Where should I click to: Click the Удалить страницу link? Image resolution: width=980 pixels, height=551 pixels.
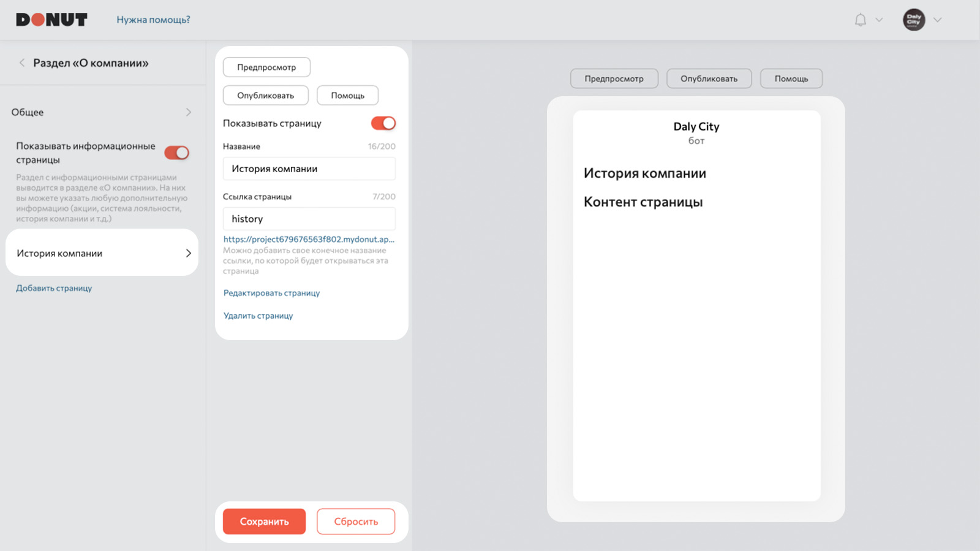tap(258, 316)
